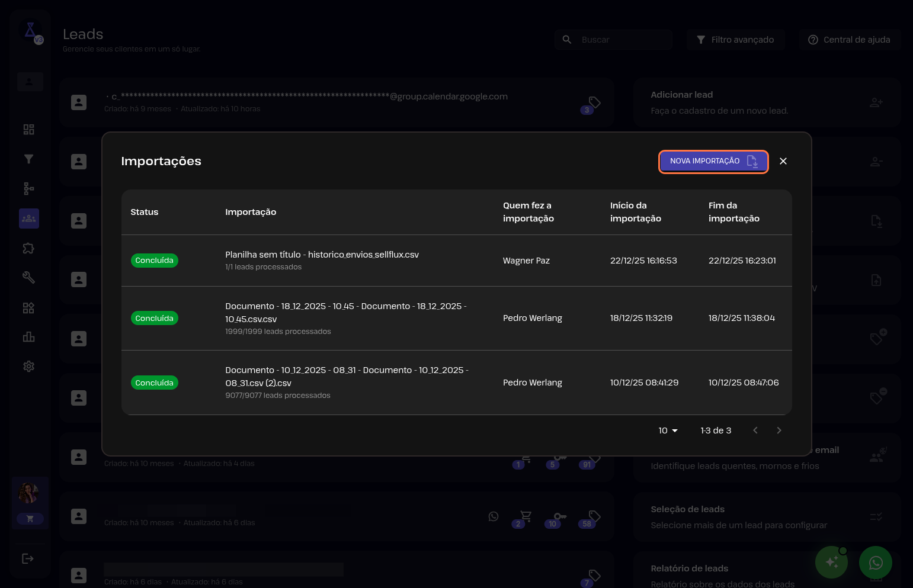Open the settings gear in the sidebar

28,367
